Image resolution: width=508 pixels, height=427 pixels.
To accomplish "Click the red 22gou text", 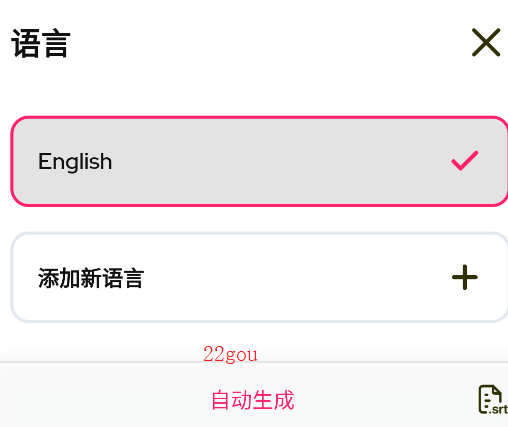I will pos(230,354).
